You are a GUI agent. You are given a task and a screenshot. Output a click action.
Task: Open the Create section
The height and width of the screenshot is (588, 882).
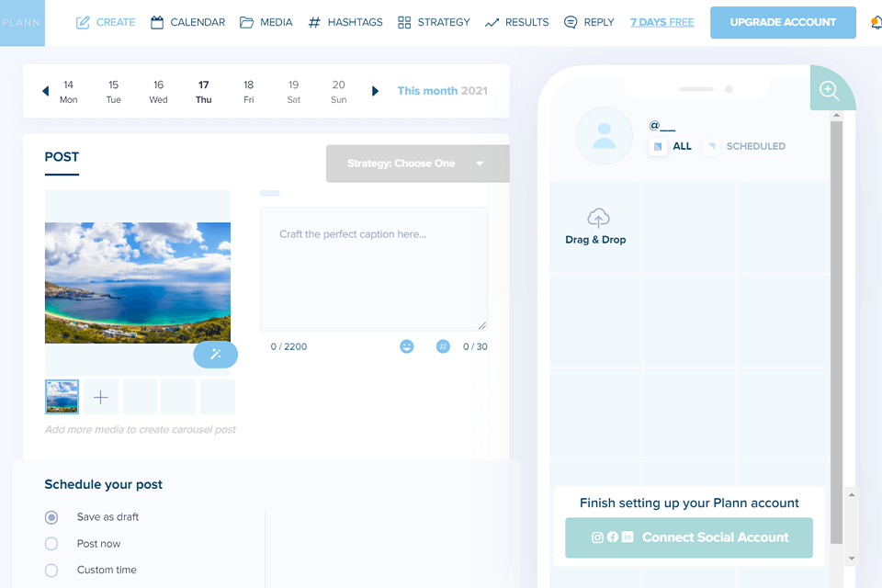106,22
